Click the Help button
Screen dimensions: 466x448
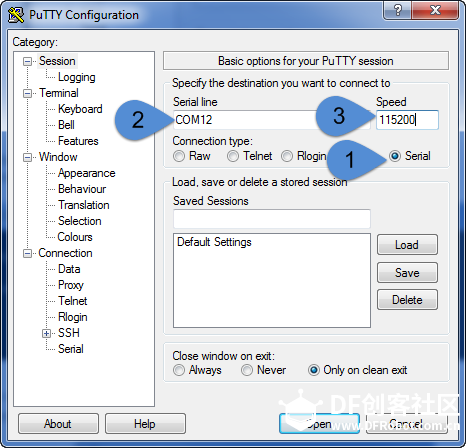coord(145,424)
